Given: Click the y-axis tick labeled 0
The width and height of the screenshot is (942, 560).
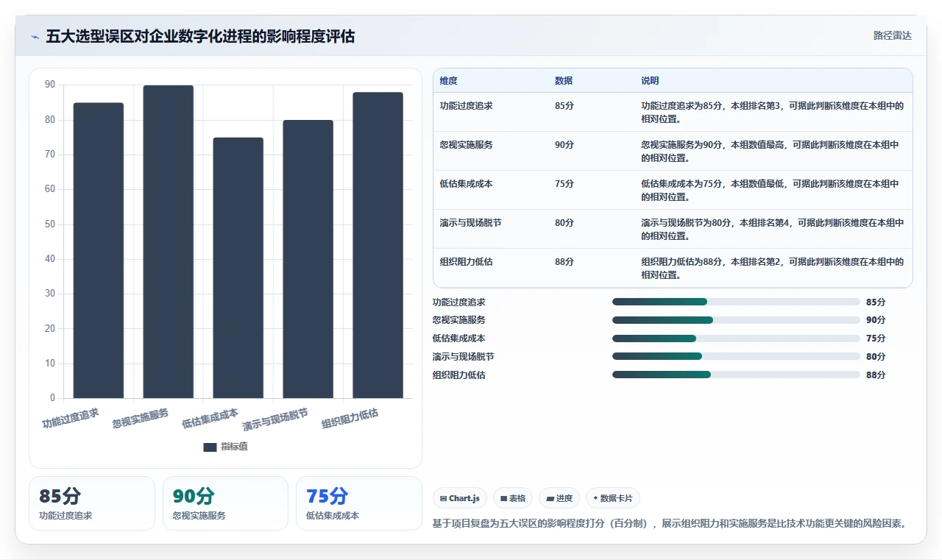Looking at the screenshot, I should coord(52,398).
